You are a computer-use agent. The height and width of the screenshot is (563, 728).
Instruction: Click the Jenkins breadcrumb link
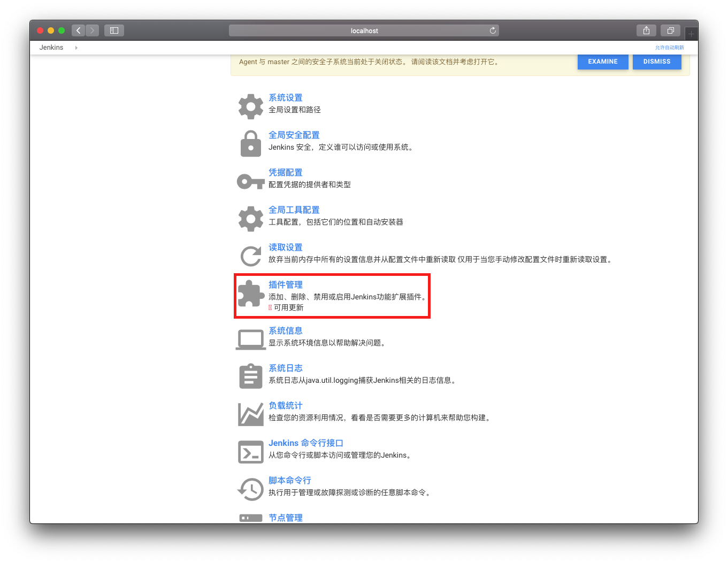point(51,48)
